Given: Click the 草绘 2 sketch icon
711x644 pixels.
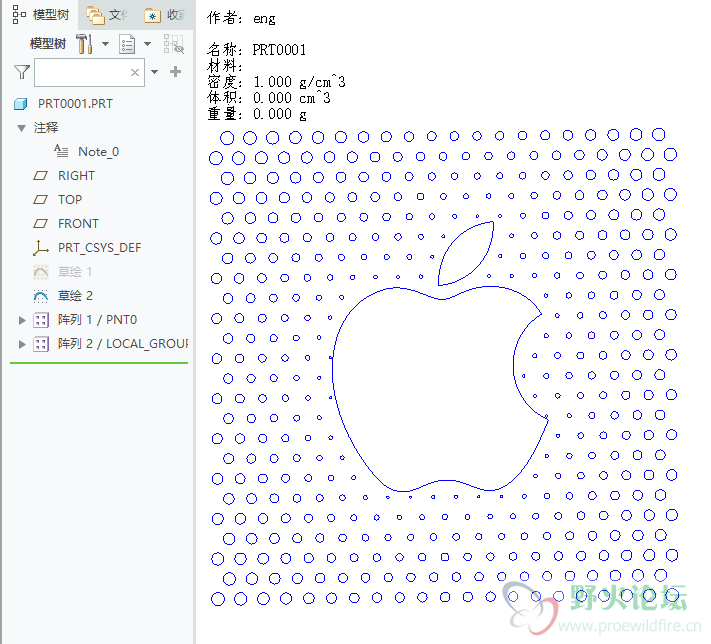Looking at the screenshot, I should pyautogui.click(x=41, y=296).
